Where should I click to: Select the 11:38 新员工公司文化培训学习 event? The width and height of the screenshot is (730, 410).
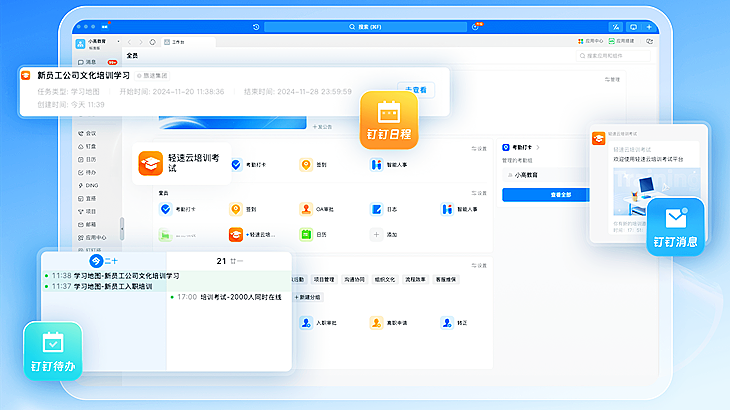click(x=112, y=276)
